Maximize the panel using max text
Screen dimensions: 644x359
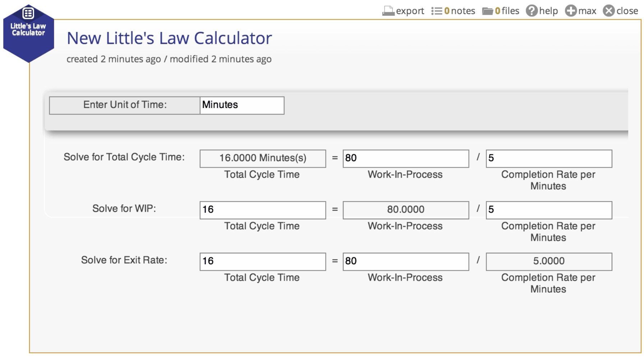point(587,11)
